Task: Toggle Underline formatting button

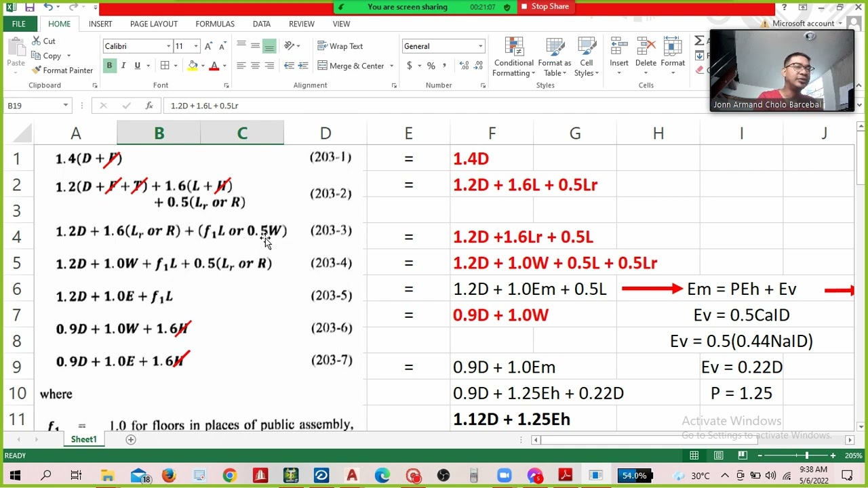Action: click(137, 66)
